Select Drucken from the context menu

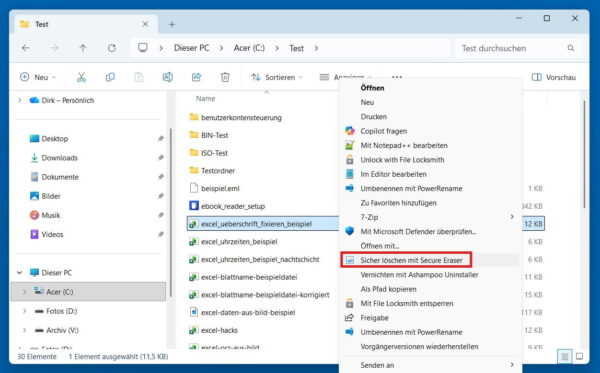pyautogui.click(x=373, y=117)
